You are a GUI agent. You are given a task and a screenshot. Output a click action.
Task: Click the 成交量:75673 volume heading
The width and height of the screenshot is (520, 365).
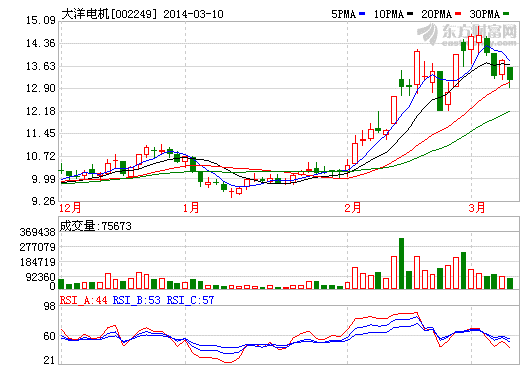tap(96, 226)
